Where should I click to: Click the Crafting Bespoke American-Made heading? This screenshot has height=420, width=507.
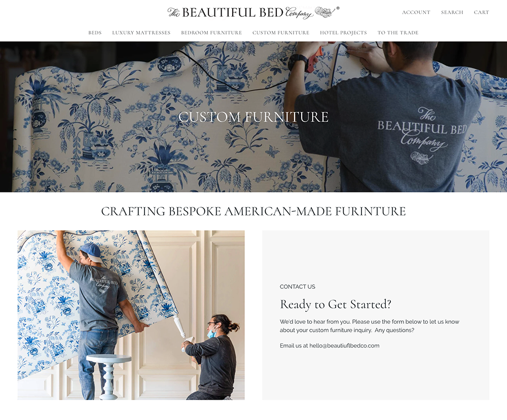point(253,211)
